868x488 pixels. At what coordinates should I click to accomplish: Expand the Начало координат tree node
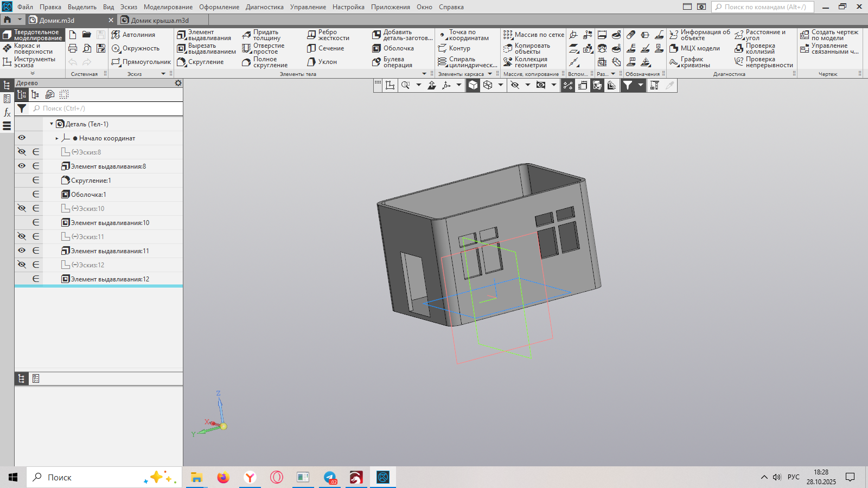[57, 138]
